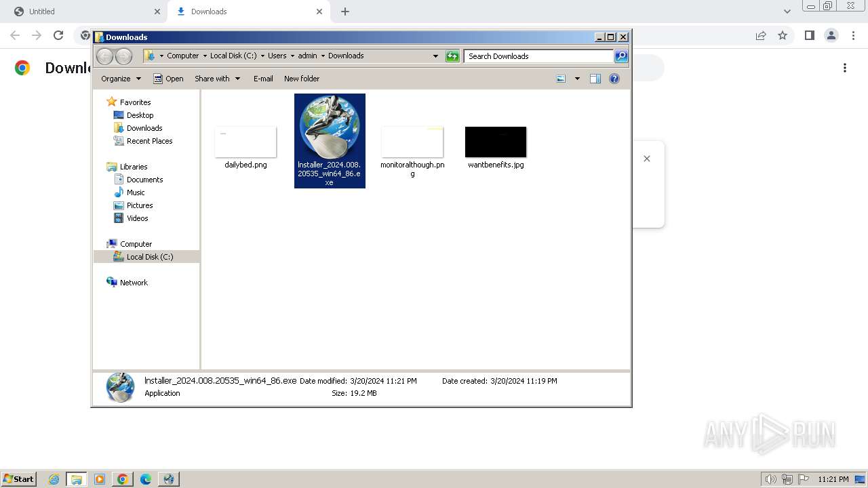Viewport: 868px width, 488px height.
Task: Select the Favorites group header
Action: [135, 102]
